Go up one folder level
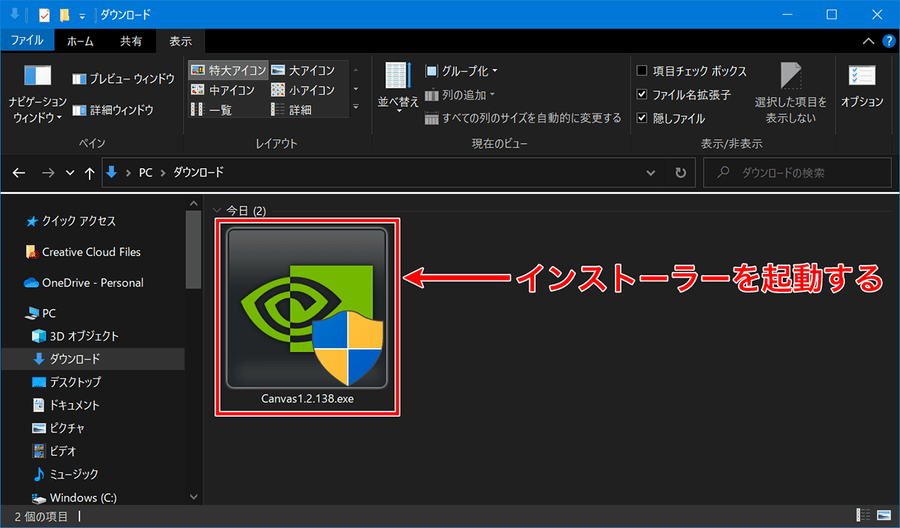Image resolution: width=900 pixels, height=528 pixels. (89, 173)
